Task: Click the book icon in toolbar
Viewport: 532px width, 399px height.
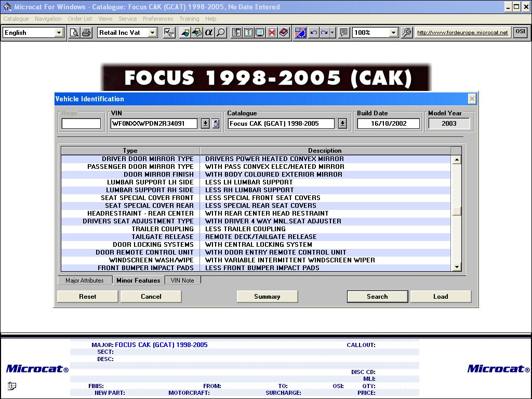Action: tap(283, 33)
